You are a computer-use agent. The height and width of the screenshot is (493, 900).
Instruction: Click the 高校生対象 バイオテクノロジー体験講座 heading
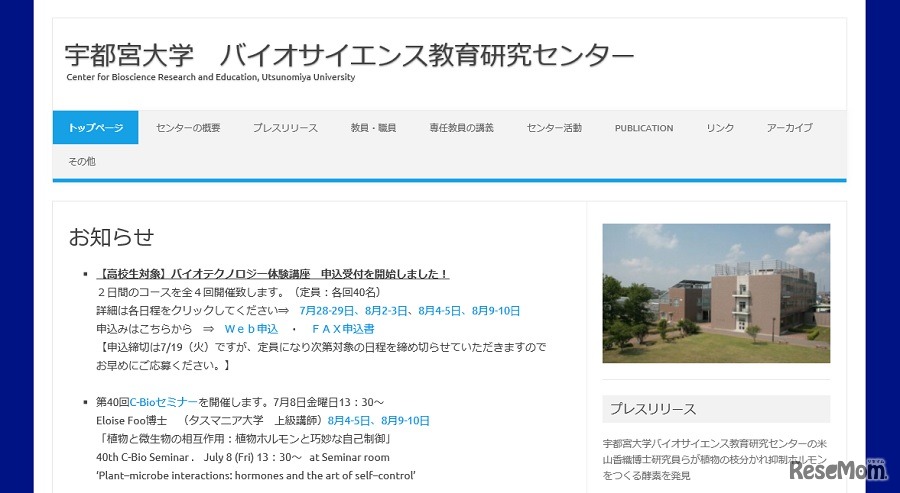tap(273, 274)
